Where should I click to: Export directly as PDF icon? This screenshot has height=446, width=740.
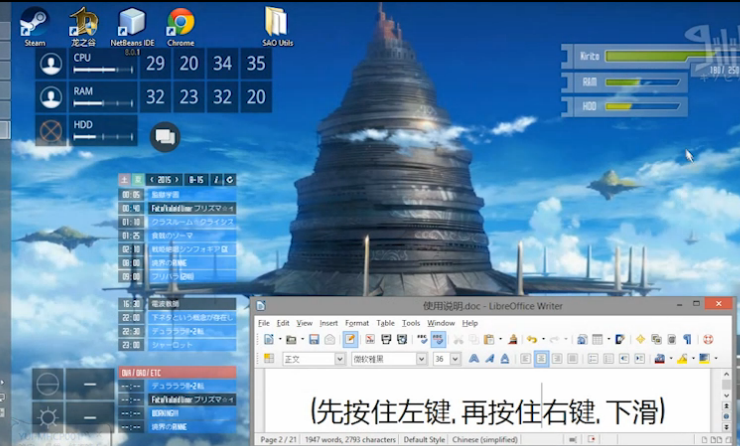coord(370,339)
